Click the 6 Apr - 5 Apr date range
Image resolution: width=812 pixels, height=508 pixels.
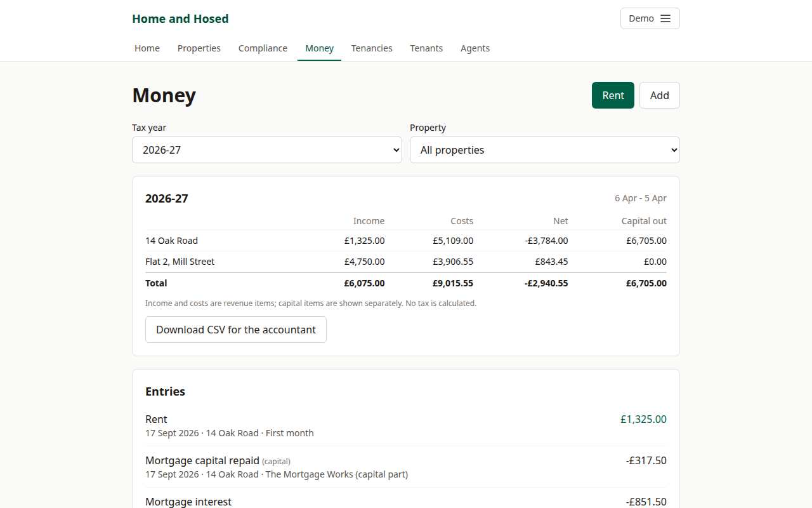coord(641,198)
